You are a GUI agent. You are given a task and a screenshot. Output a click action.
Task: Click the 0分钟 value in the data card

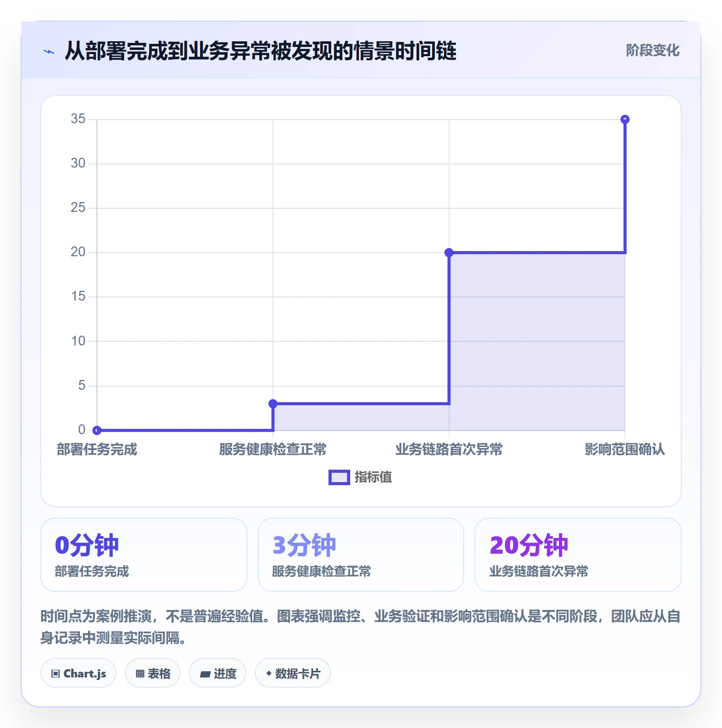tap(87, 545)
